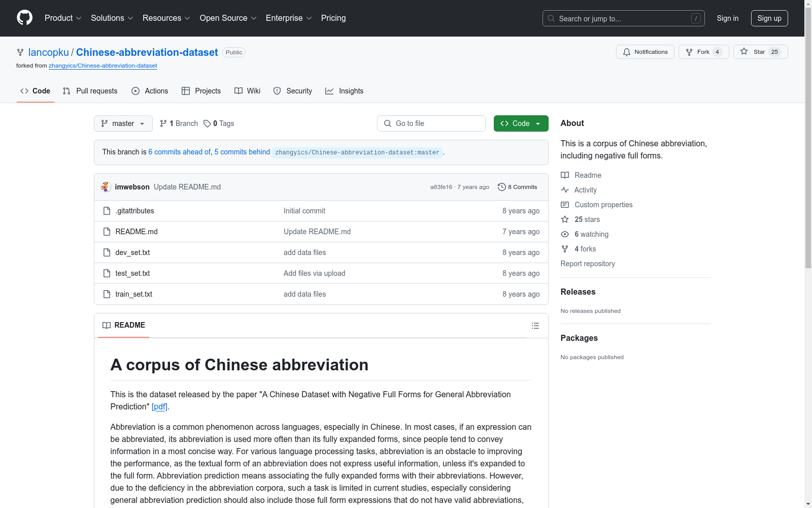Click the Fork icon button
The image size is (812, 508).
coord(689,52)
